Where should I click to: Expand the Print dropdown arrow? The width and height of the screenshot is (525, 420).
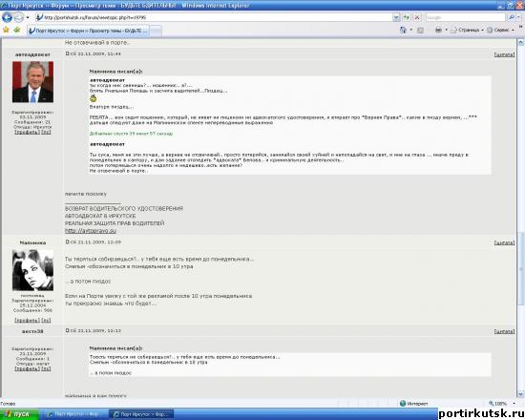pos(446,31)
